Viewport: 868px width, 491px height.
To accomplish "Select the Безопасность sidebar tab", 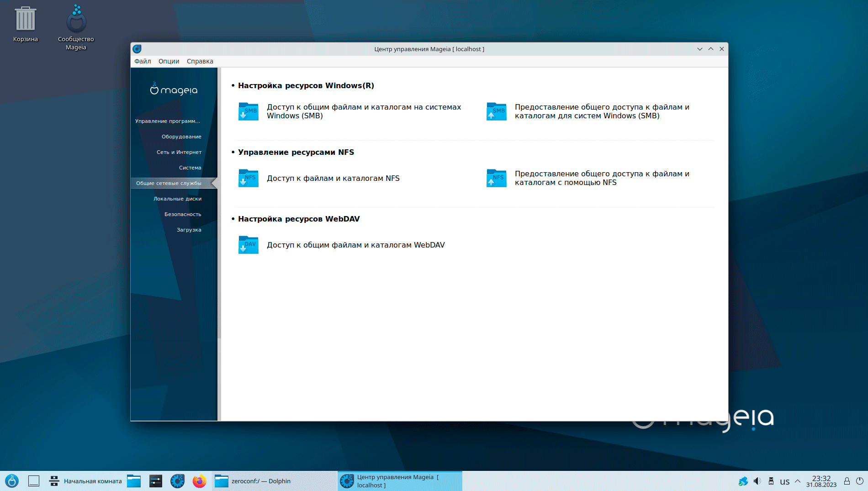I will tap(174, 214).
